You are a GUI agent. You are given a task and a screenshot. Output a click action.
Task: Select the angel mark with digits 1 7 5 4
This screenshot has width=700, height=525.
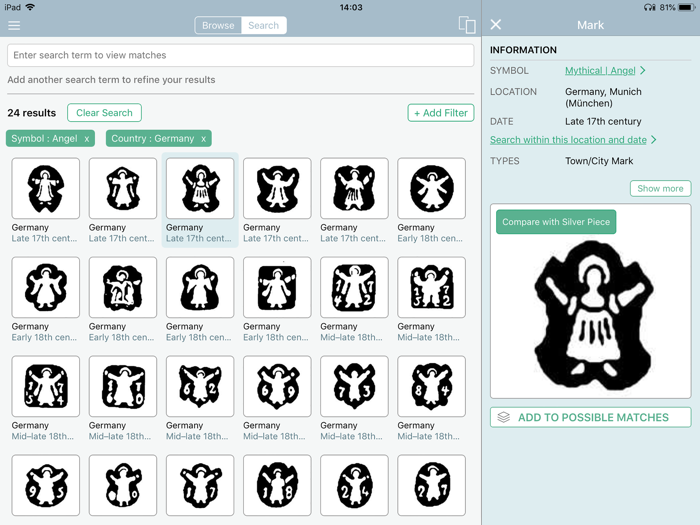click(46, 387)
